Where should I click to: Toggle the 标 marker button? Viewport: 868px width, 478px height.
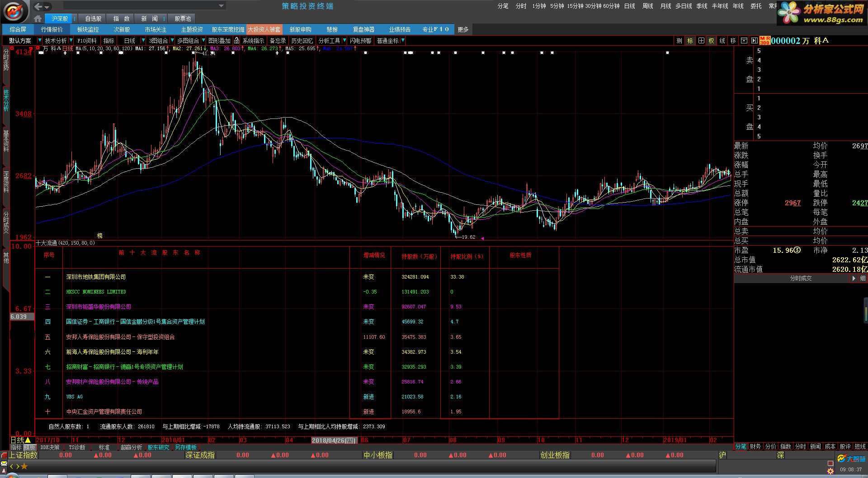pyautogui.click(x=690, y=41)
